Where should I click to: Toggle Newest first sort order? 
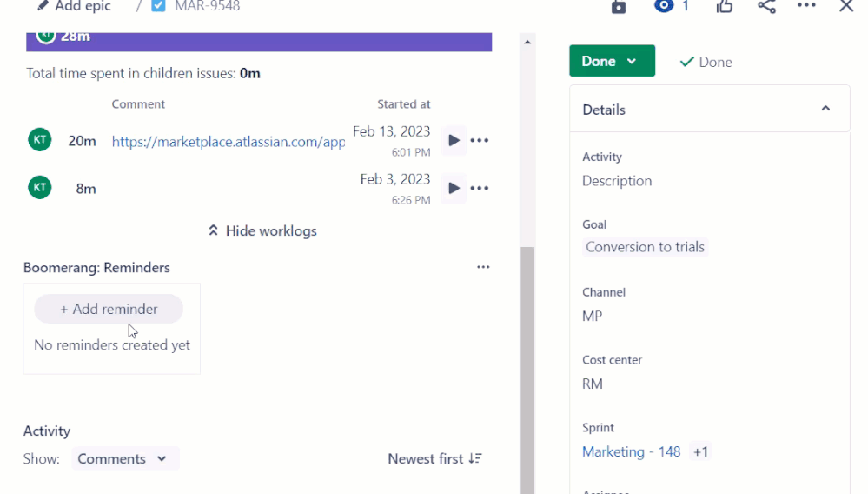435,458
